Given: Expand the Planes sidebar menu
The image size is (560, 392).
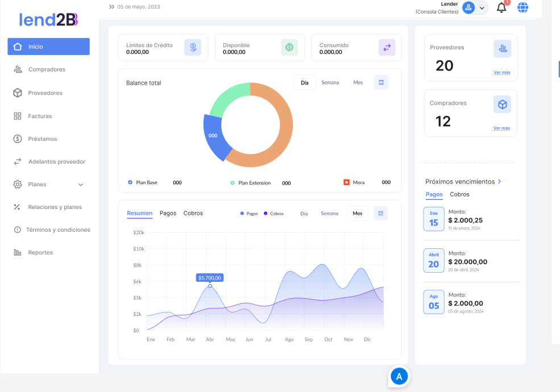Looking at the screenshot, I should click(x=81, y=185).
